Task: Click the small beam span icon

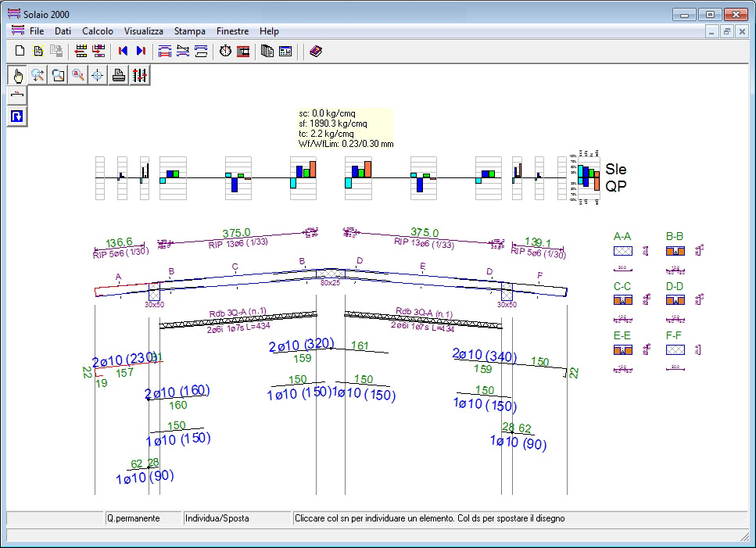Action: (x=17, y=95)
